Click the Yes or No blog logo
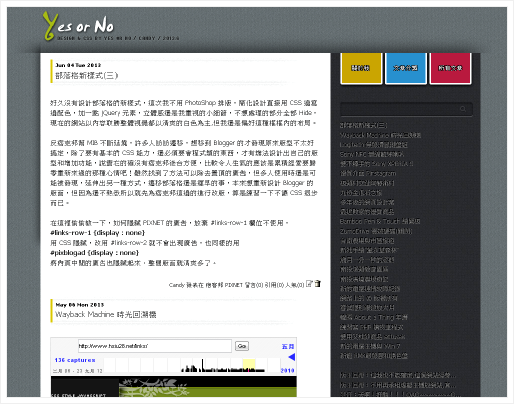 tap(78, 26)
